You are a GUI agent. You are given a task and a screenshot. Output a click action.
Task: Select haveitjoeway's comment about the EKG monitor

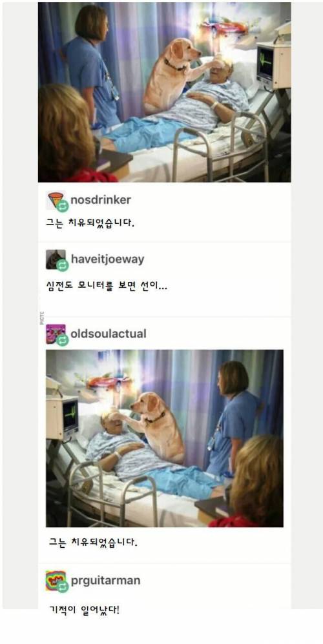pyautogui.click(x=107, y=285)
